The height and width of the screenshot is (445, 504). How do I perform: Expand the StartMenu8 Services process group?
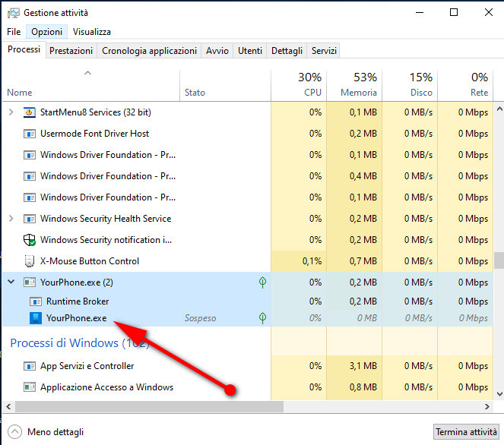(x=11, y=112)
